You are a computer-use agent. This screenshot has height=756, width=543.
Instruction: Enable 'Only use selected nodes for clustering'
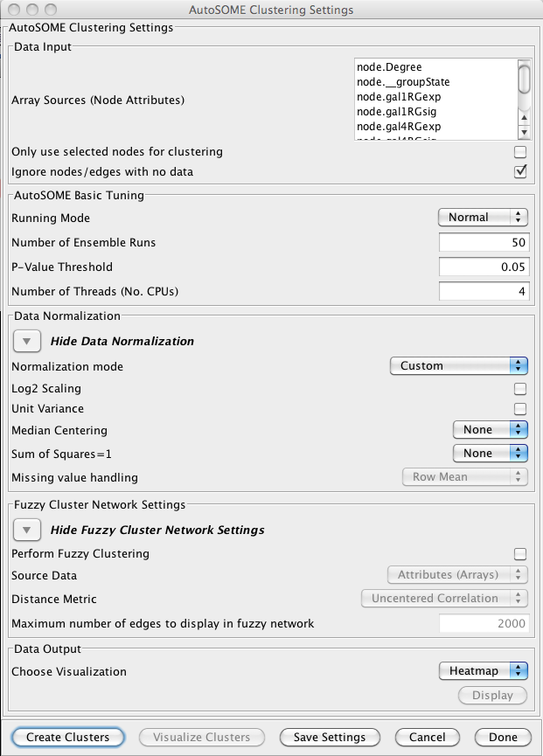click(x=520, y=152)
